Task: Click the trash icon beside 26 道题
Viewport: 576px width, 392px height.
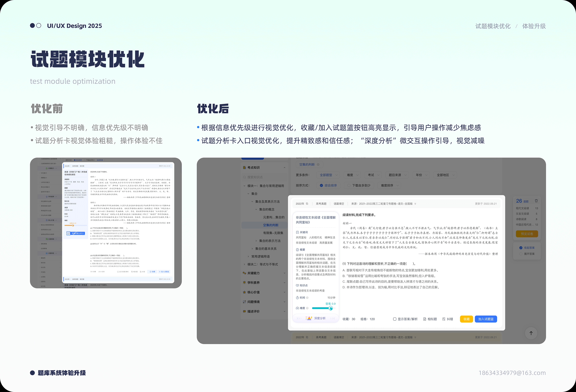Action: [536, 201]
